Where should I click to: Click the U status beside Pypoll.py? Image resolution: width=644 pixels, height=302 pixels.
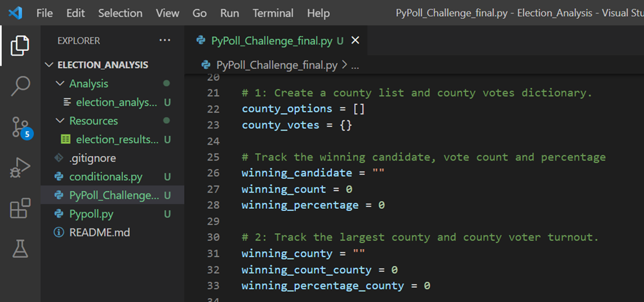(x=167, y=214)
